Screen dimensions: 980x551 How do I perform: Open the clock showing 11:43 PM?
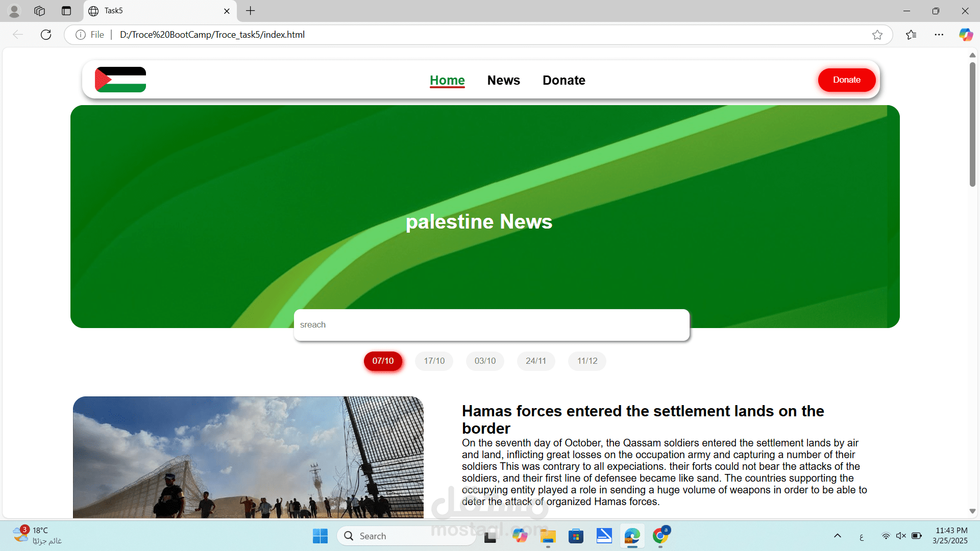coord(950,536)
